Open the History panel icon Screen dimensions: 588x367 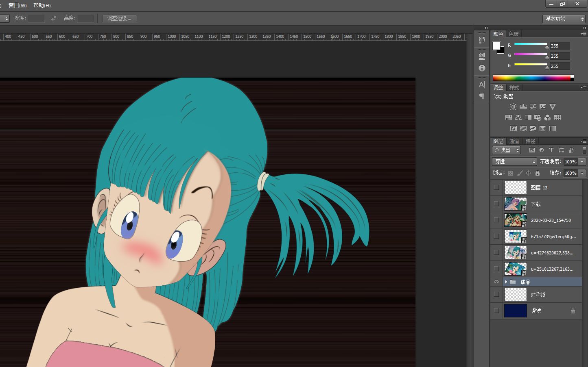click(482, 40)
